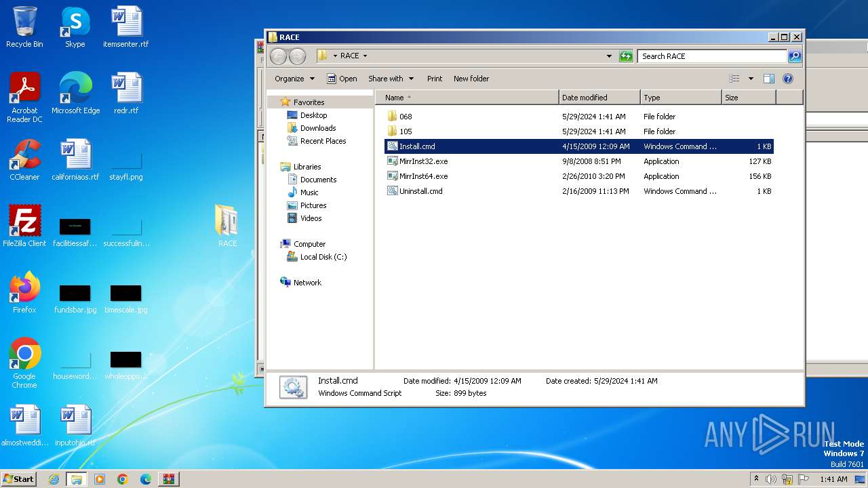Open CCleaner desktop shortcut
Screen dimensions: 868x488
[24, 160]
